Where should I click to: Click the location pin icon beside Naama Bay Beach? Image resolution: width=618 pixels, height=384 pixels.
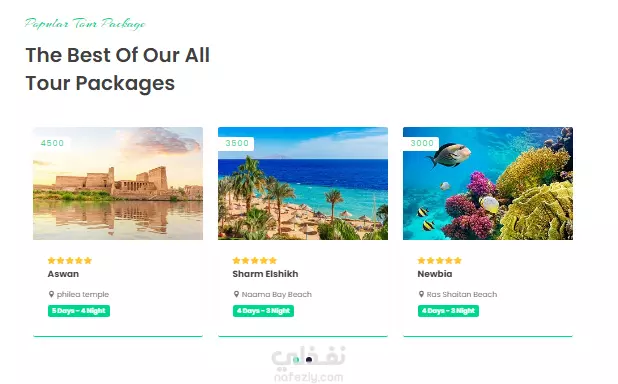[x=236, y=294]
